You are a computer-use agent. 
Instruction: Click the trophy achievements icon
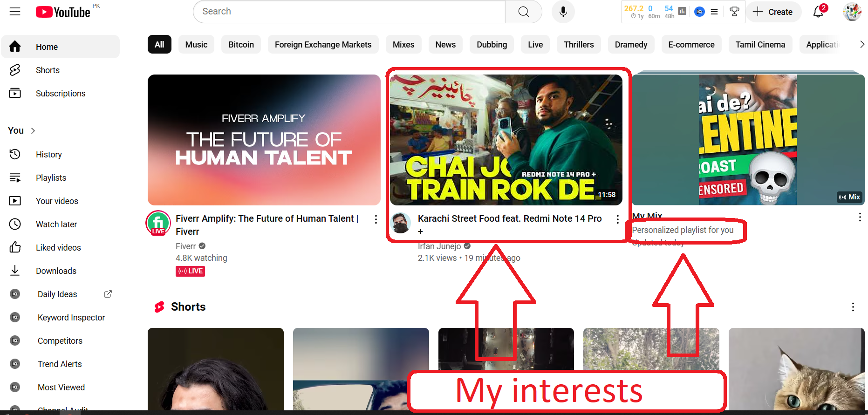734,12
